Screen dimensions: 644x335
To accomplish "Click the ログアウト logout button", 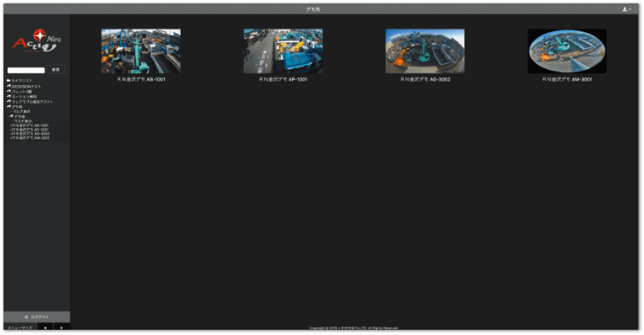I will [x=37, y=317].
